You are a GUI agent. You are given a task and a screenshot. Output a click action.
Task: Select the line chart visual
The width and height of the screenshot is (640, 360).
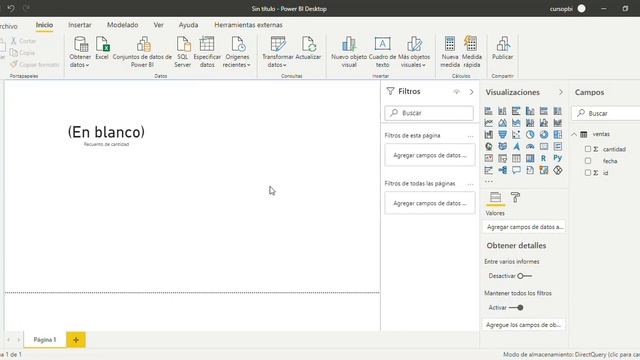pyautogui.click(x=489, y=123)
